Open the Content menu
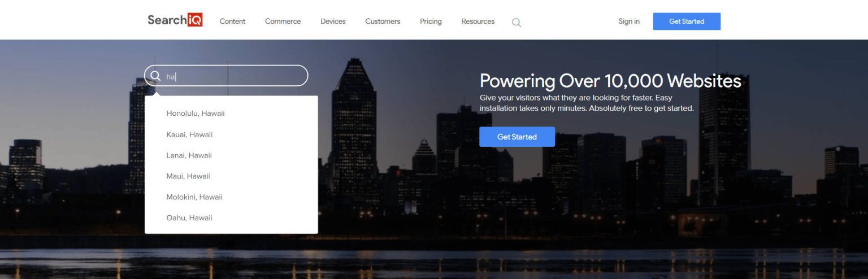This screenshot has height=279, width=868. [232, 21]
